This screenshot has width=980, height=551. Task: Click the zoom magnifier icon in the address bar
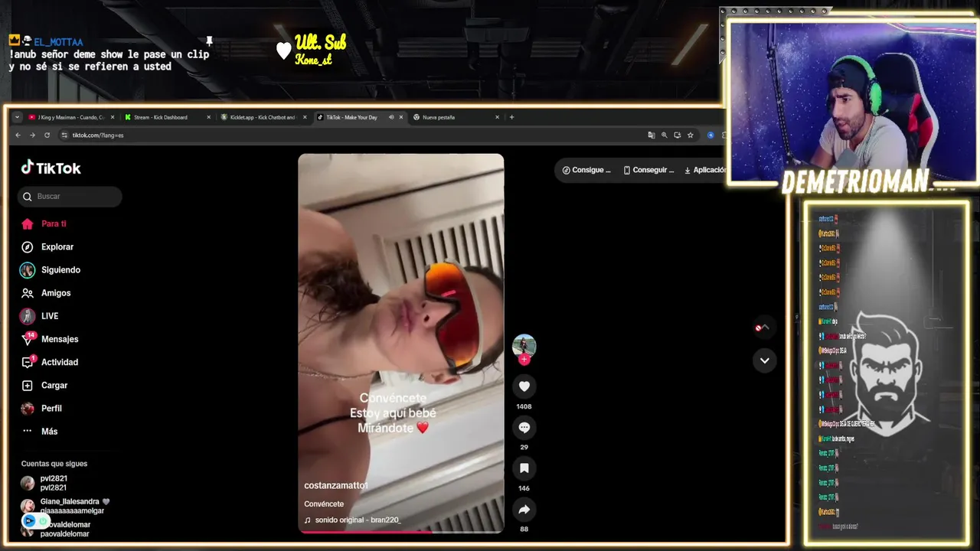pos(665,135)
